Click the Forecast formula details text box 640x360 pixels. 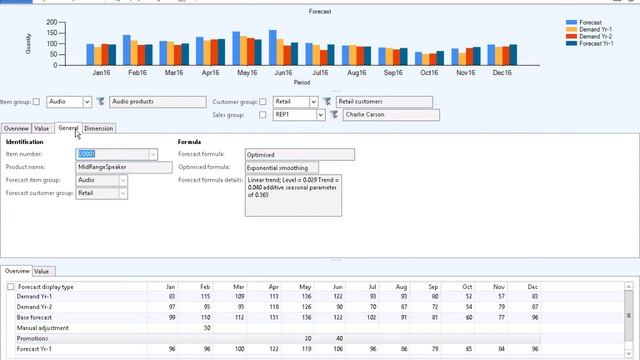click(x=293, y=196)
